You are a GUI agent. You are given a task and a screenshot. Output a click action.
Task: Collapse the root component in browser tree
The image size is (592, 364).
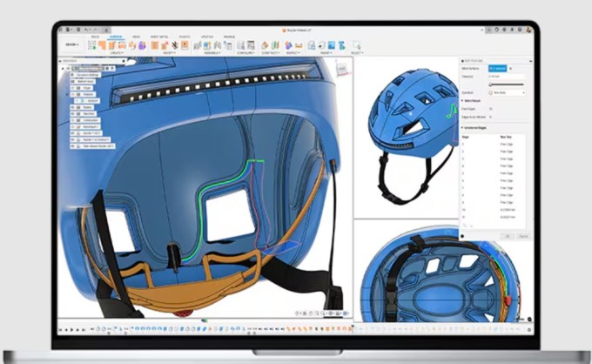pos(63,68)
